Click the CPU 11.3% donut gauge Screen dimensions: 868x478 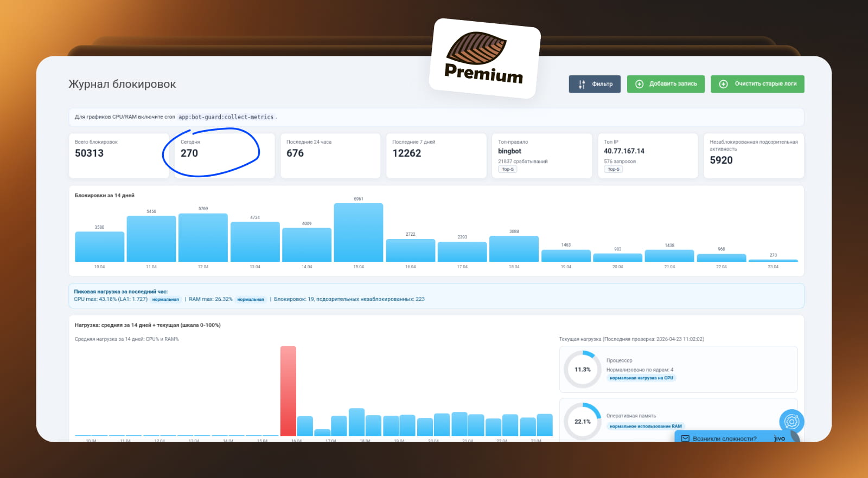click(x=583, y=370)
